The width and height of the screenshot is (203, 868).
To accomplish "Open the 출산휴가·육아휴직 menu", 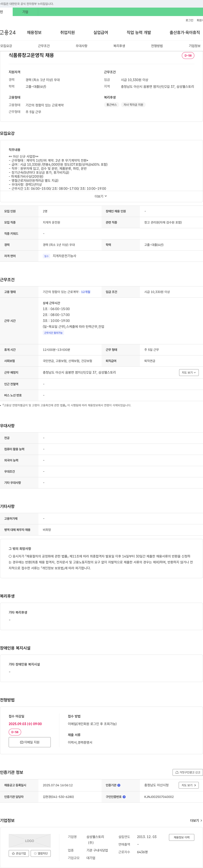I will [x=184, y=32].
